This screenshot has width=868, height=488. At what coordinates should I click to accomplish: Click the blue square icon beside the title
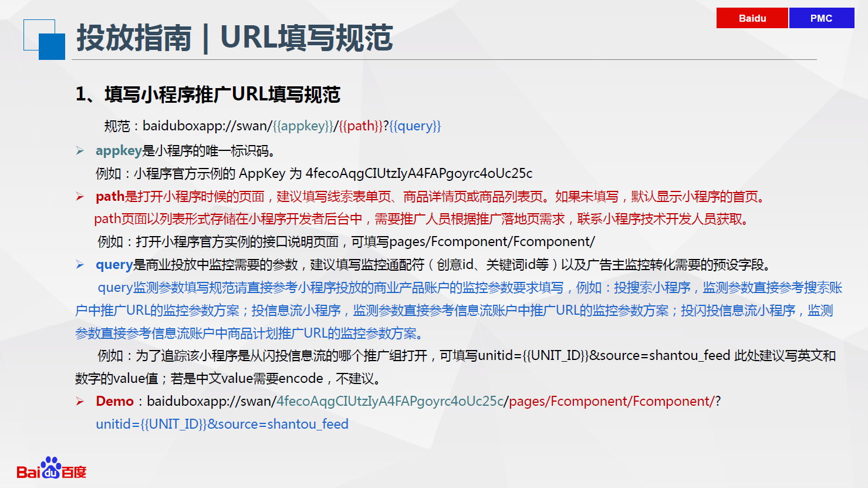tap(51, 46)
